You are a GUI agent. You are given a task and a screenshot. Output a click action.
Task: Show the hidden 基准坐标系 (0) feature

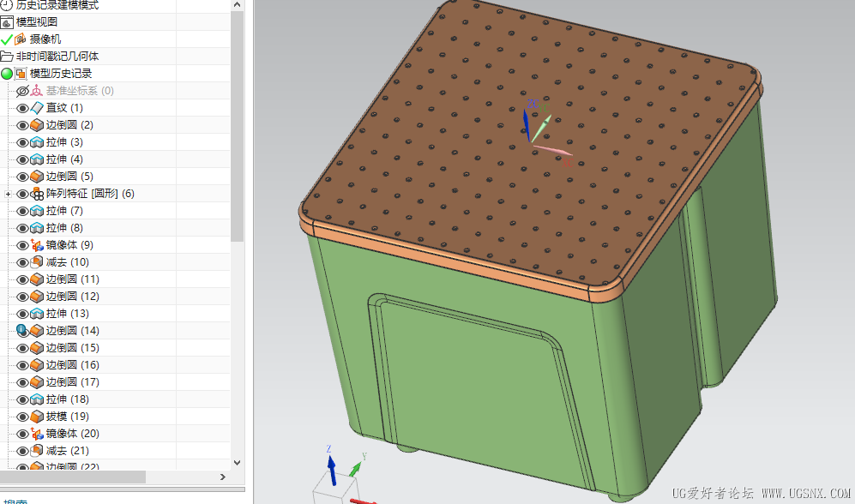point(22,91)
